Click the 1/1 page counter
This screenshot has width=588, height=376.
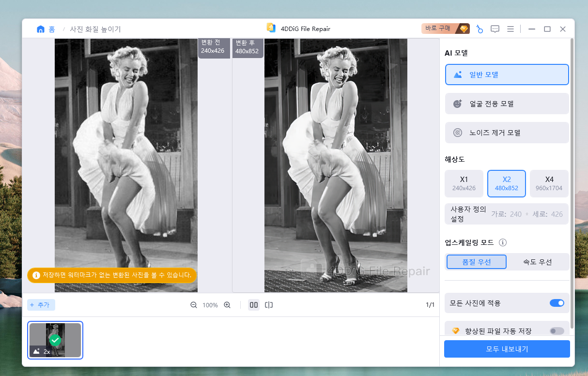click(430, 305)
